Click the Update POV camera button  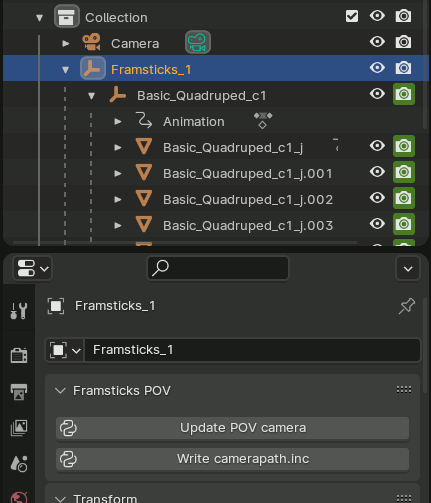point(232,428)
